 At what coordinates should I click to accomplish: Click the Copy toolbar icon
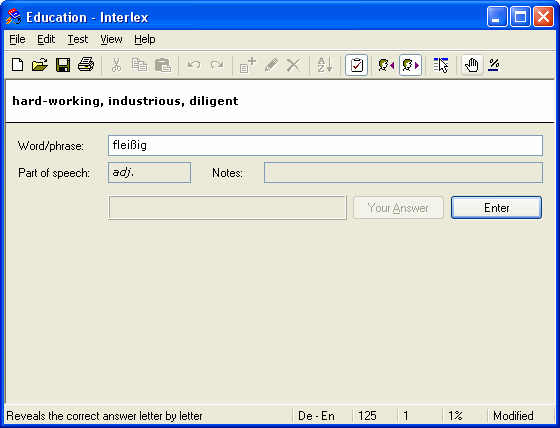point(139,65)
